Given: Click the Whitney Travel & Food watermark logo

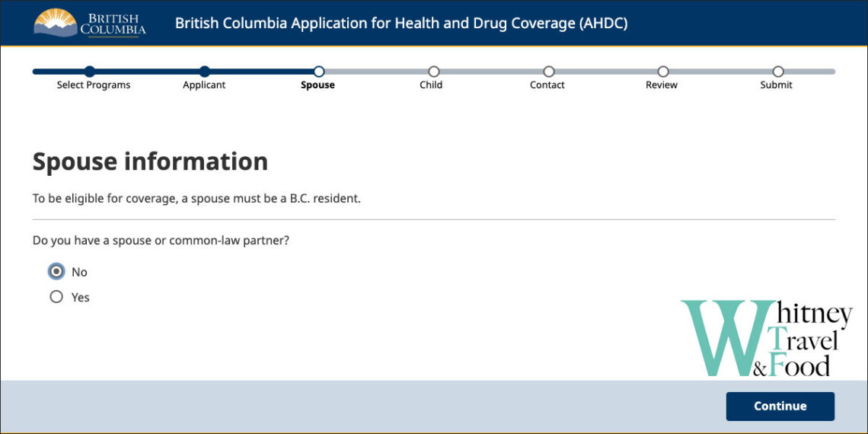Looking at the screenshot, I should point(765,339).
